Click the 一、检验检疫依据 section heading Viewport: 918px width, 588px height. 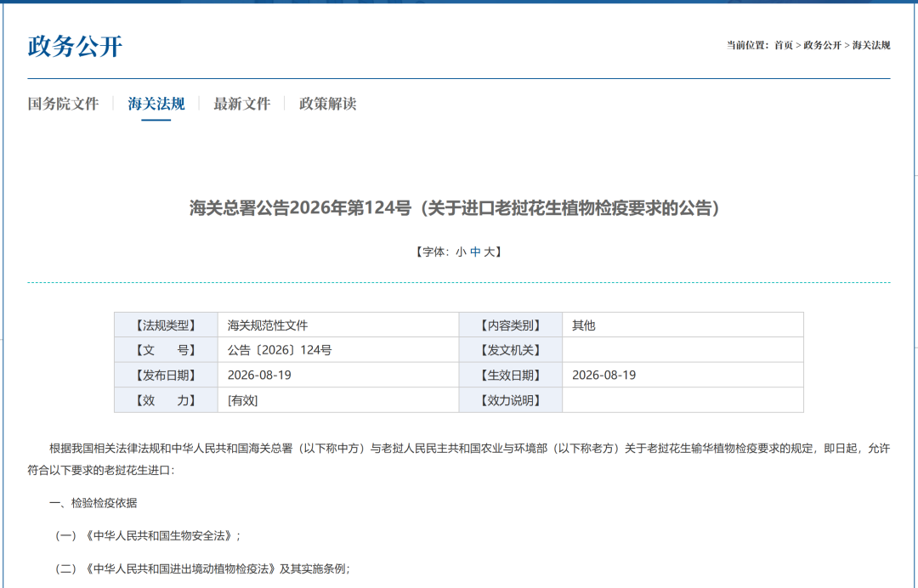[x=93, y=503]
